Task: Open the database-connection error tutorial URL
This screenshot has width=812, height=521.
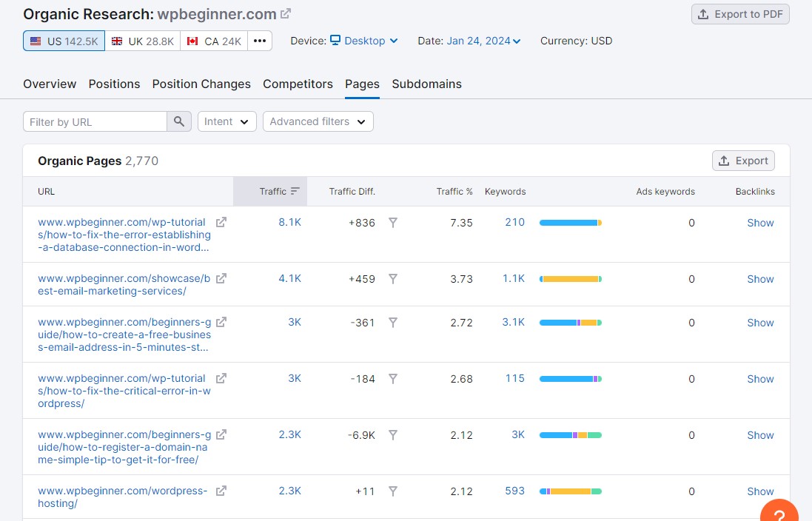Action: pyautogui.click(x=124, y=235)
